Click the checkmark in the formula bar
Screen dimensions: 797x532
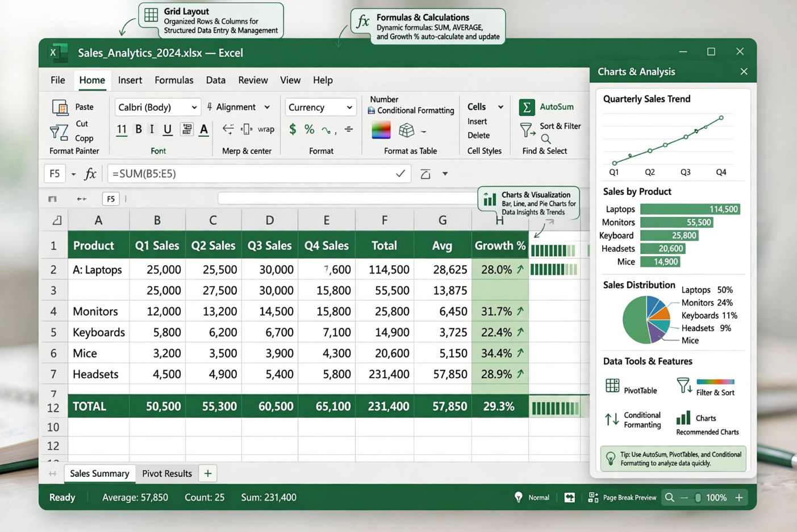(x=400, y=174)
